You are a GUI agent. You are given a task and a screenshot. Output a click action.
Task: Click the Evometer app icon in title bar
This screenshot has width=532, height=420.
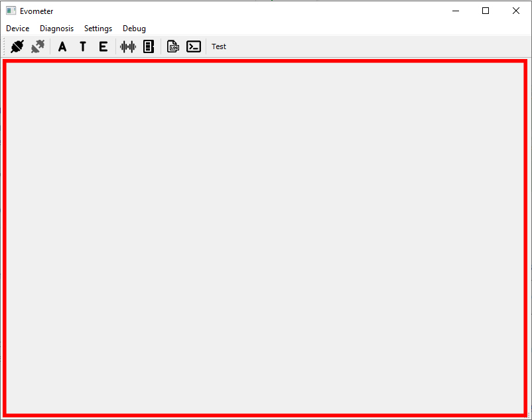click(x=11, y=11)
